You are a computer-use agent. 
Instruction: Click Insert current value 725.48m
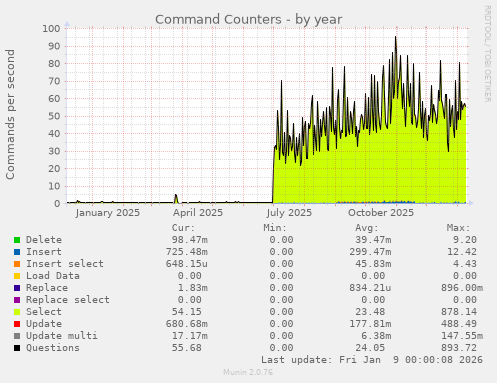coord(187,252)
